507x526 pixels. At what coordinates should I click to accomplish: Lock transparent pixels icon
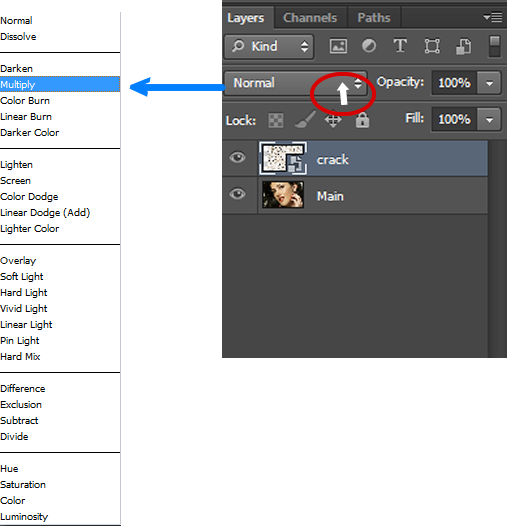(276, 120)
